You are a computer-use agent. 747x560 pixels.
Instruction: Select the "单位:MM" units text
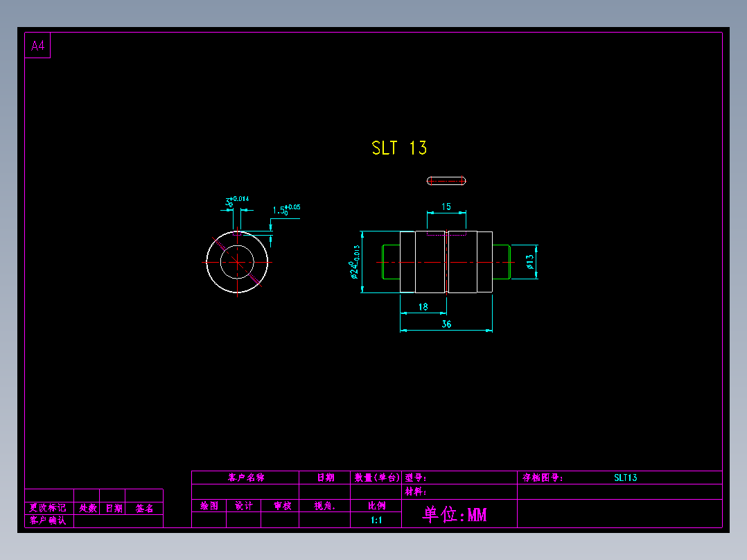click(455, 514)
